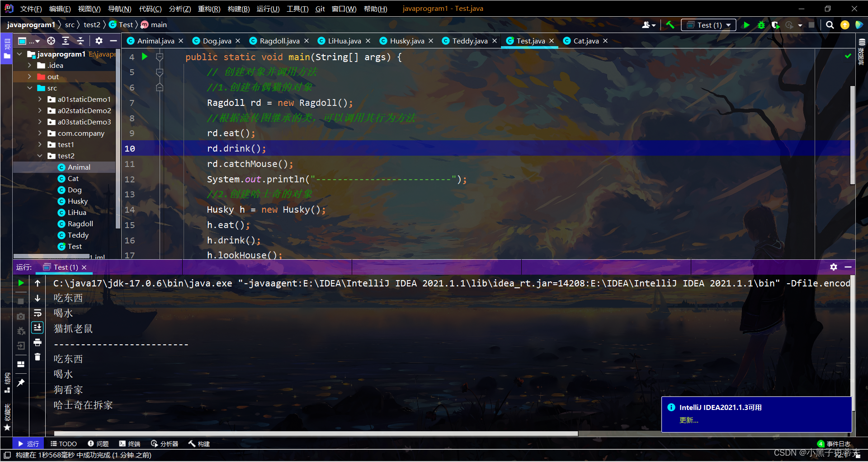Run Test (1) from the main toolbar

pos(746,25)
